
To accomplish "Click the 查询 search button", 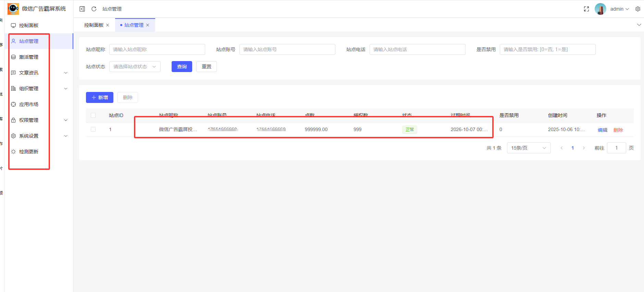I will (x=182, y=67).
